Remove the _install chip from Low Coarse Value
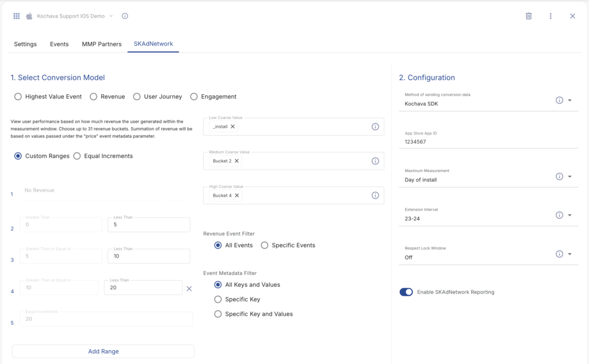Viewport: 589px width, 364px height. click(233, 127)
